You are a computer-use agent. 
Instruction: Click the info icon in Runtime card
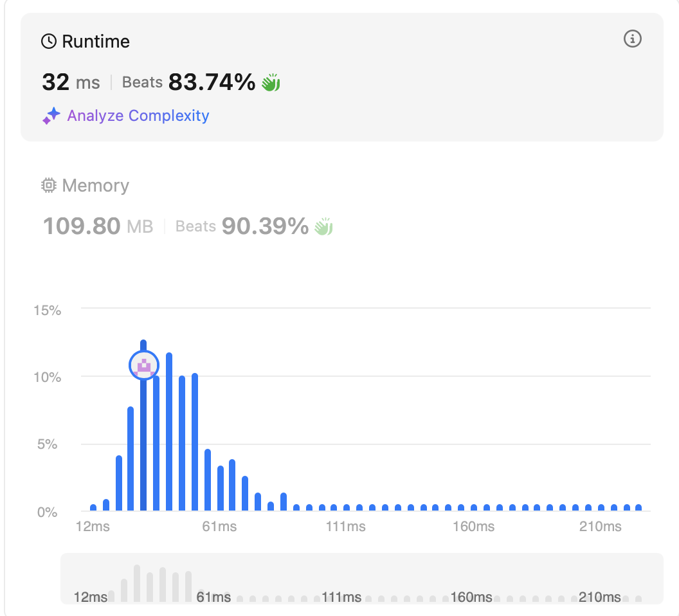(633, 39)
